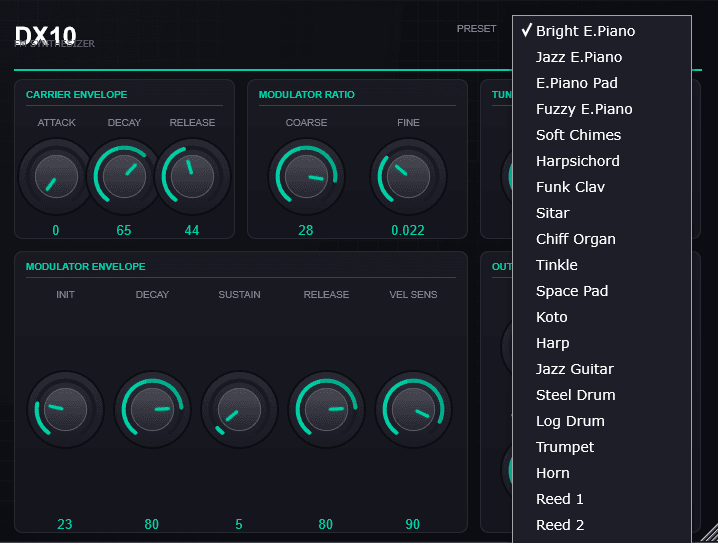Select Fuzzy E.Piano preset

pyautogui.click(x=602, y=109)
